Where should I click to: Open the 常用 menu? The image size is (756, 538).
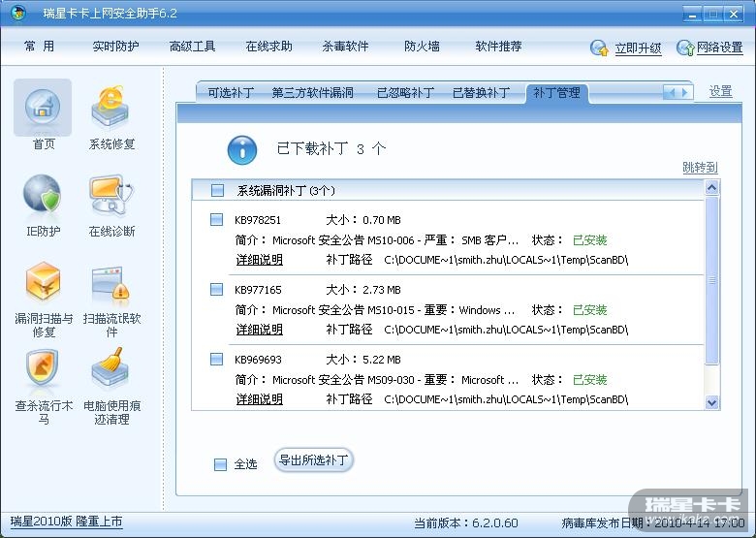tap(39, 47)
